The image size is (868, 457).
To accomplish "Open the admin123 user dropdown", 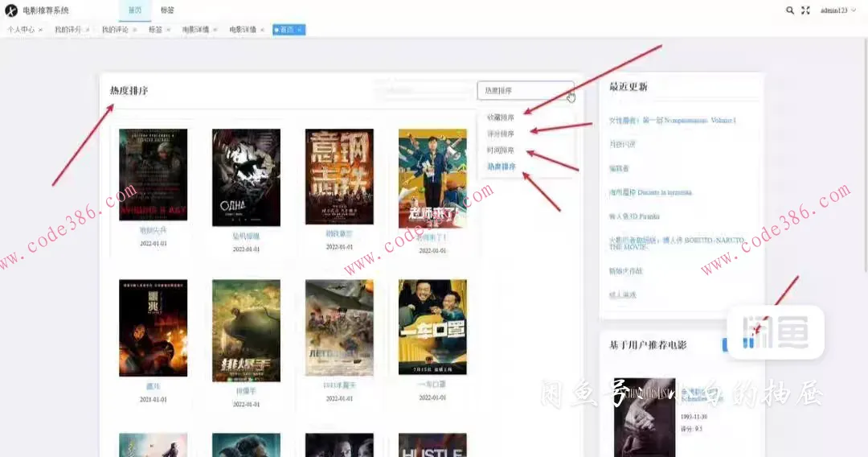I will (x=838, y=10).
